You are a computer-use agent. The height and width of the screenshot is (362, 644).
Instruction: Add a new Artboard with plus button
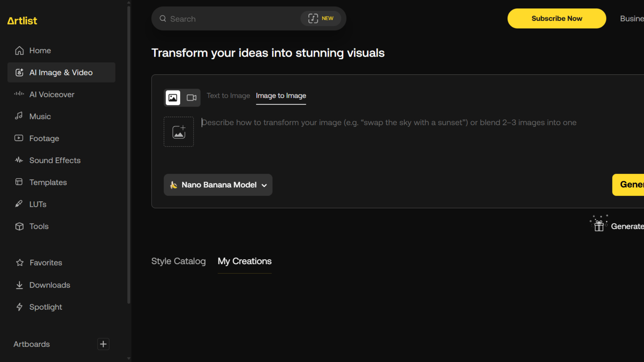tap(103, 344)
